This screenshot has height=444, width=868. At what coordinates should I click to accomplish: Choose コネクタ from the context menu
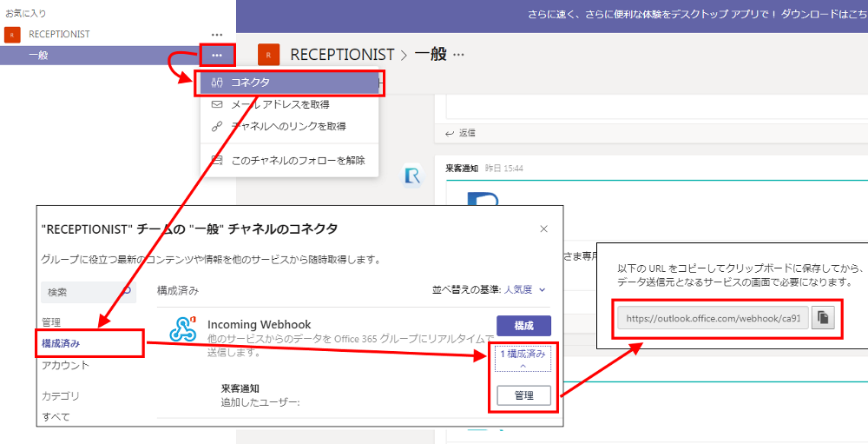[289, 83]
